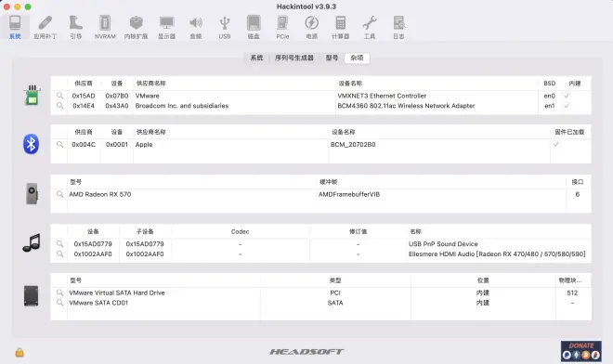
Task: Select the VMXNET3 Ethernet Controller cell
Action: coord(382,96)
